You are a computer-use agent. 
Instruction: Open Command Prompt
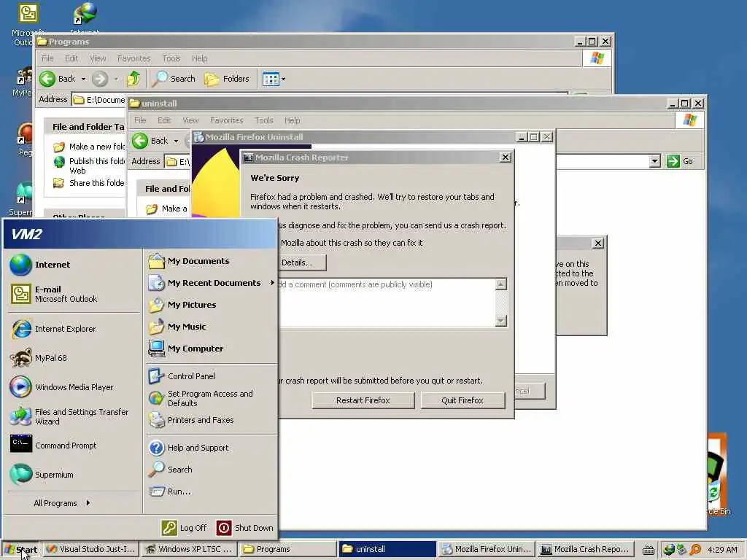click(74, 446)
